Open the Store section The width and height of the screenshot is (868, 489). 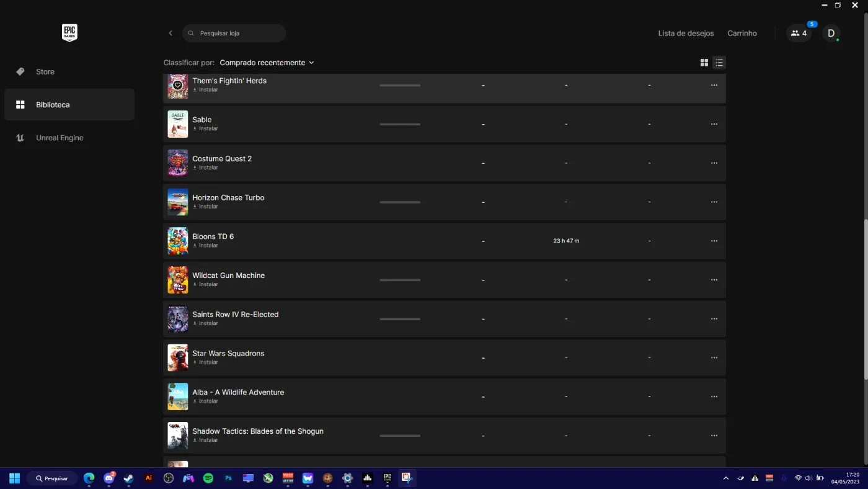(x=69, y=72)
